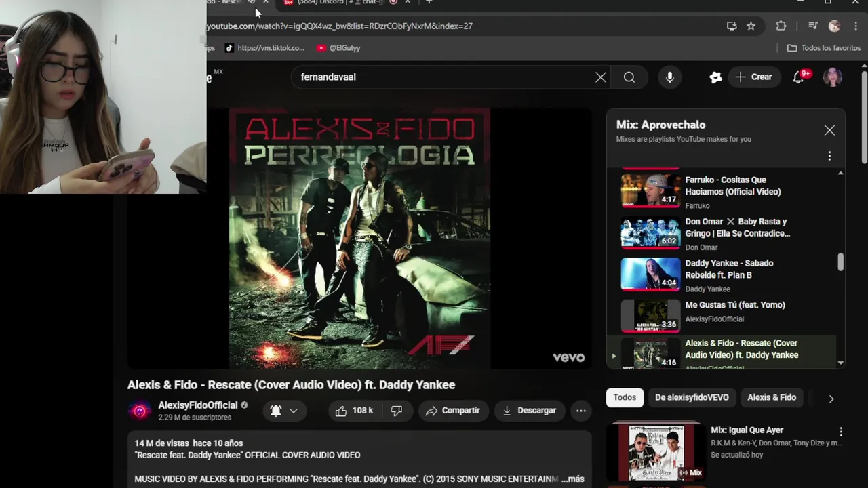Click the Mix: Aprovechalo playlist title
This screenshot has width=868, height=488.
[x=660, y=125]
